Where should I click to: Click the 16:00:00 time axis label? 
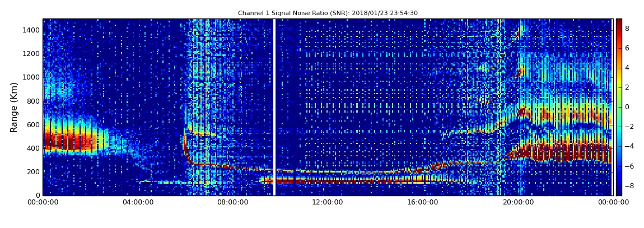pos(422,202)
